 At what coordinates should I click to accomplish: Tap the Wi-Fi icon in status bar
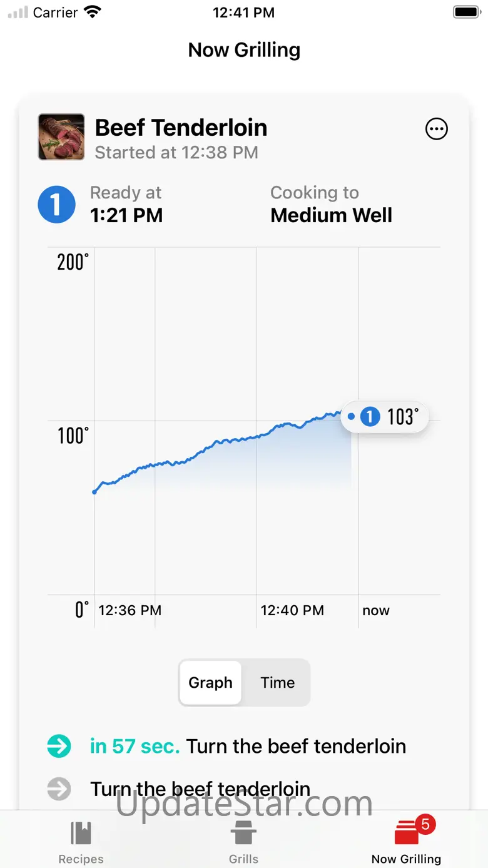tap(93, 13)
